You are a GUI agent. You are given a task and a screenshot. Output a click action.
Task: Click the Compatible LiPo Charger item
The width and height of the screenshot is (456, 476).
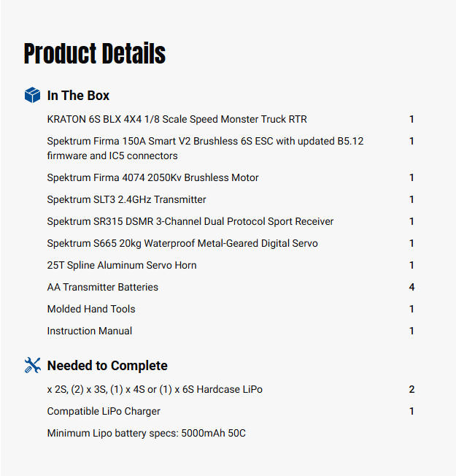point(104,411)
